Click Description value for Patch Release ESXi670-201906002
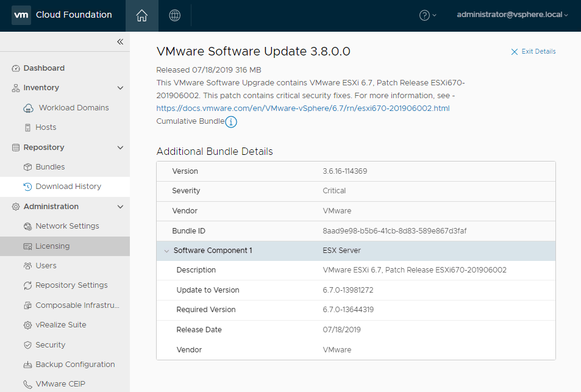 tap(414, 270)
